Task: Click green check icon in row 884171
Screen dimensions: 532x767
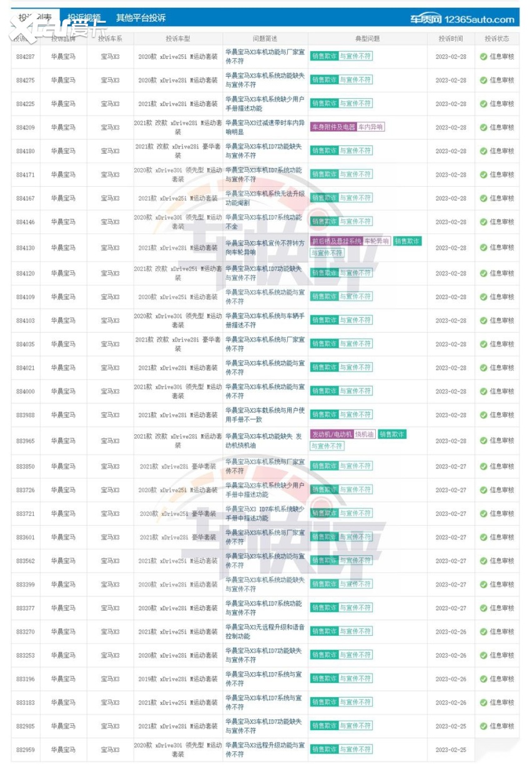Action: [x=483, y=175]
